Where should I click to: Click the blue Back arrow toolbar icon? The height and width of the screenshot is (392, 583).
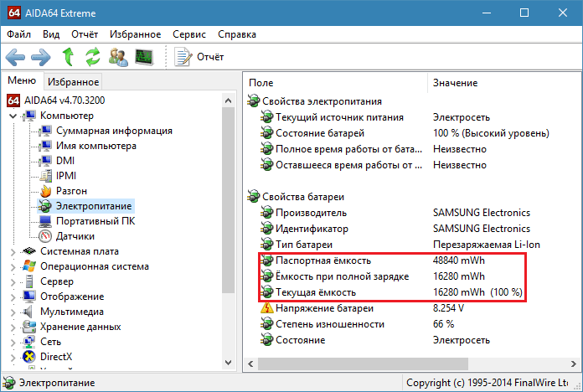coord(15,57)
